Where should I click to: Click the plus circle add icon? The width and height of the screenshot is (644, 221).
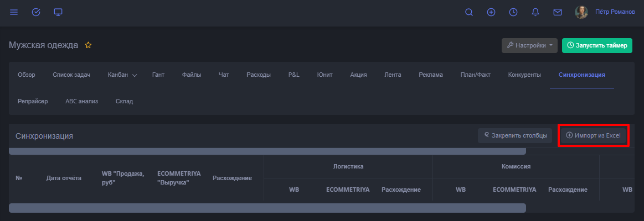[x=491, y=12]
